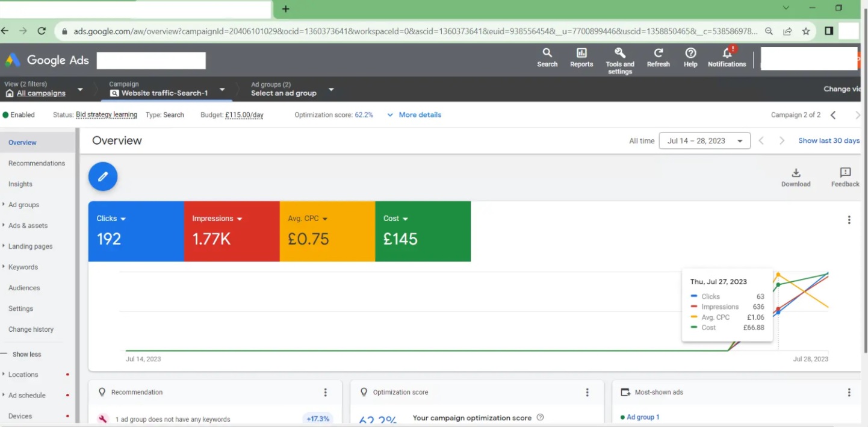Open the chart card three-dot menu

click(849, 220)
